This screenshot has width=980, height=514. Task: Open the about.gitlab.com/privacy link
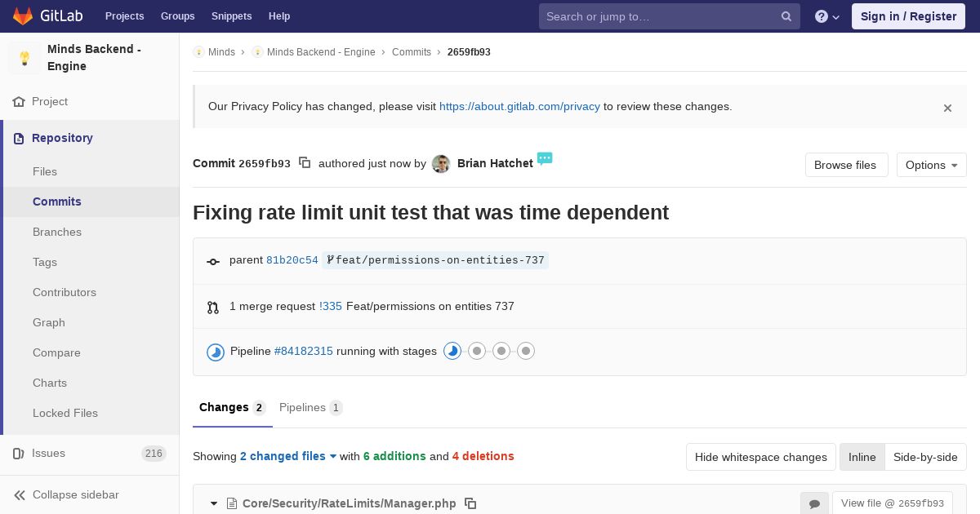coord(519,106)
